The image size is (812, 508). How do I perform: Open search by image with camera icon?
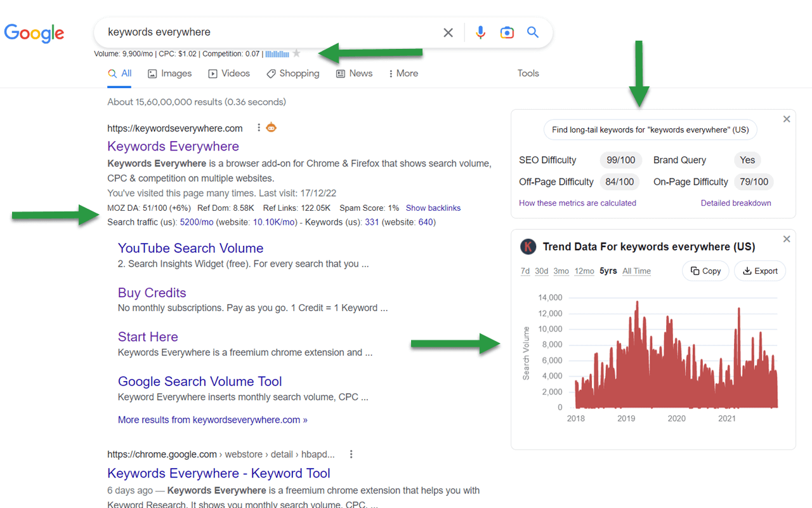(507, 32)
